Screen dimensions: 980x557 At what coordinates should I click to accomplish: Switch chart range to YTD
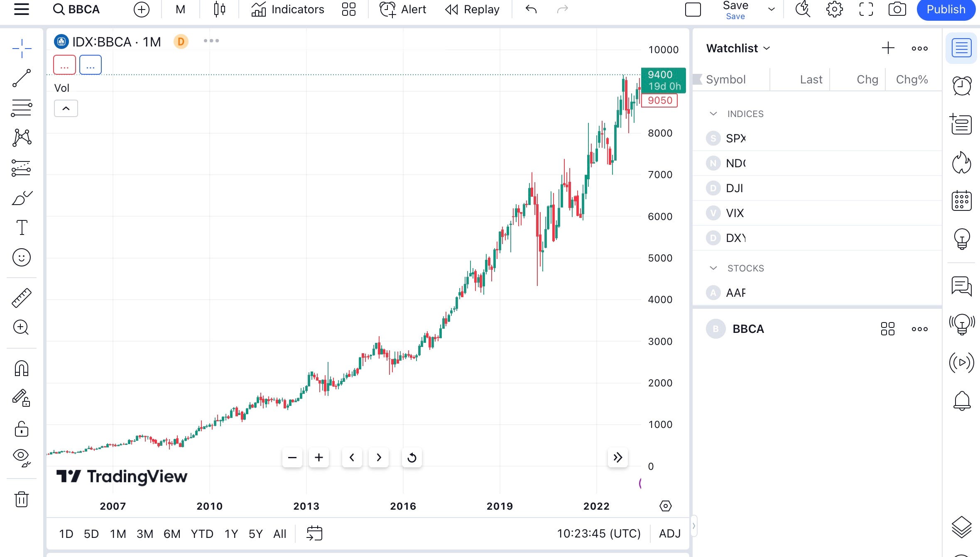202,534
